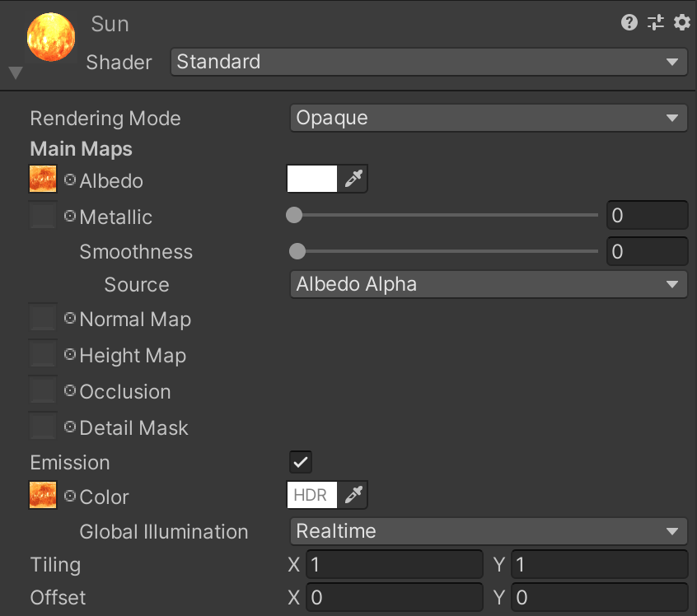Image resolution: width=697 pixels, height=616 pixels.
Task: Click the material presets slider icon
Action: tap(656, 23)
